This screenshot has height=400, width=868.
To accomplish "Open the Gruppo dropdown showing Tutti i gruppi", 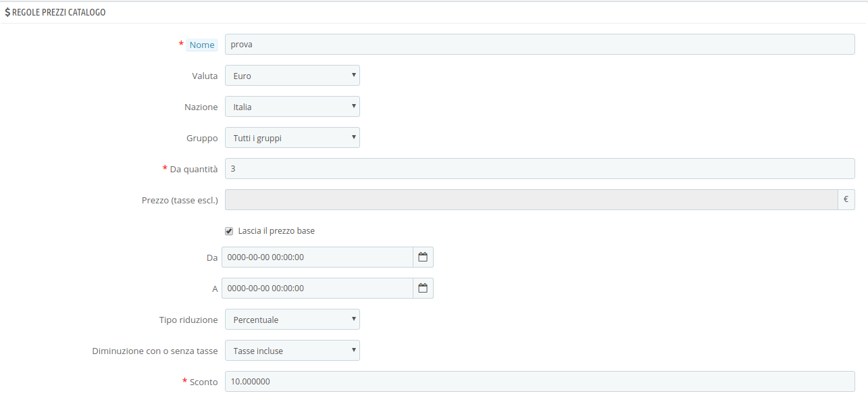I will click(292, 138).
